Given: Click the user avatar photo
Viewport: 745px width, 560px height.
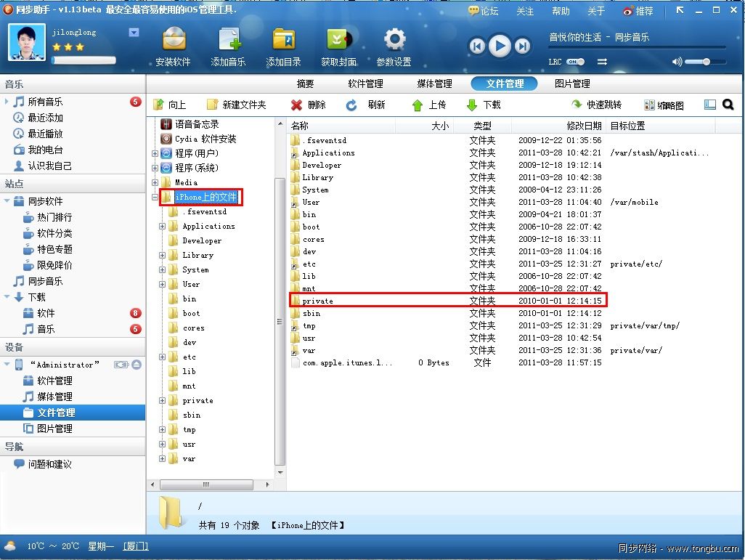Looking at the screenshot, I should (x=27, y=42).
